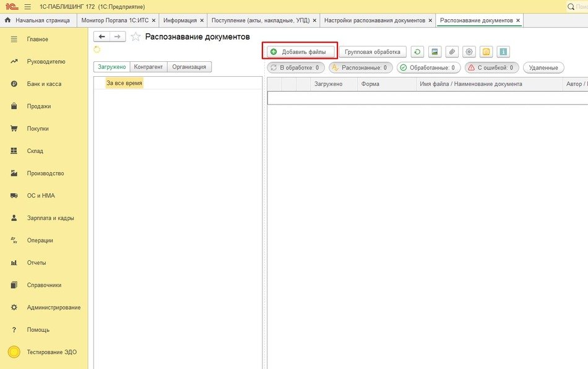Select the 'За все время' tree item
This screenshot has height=369, width=588.
pos(124,83)
